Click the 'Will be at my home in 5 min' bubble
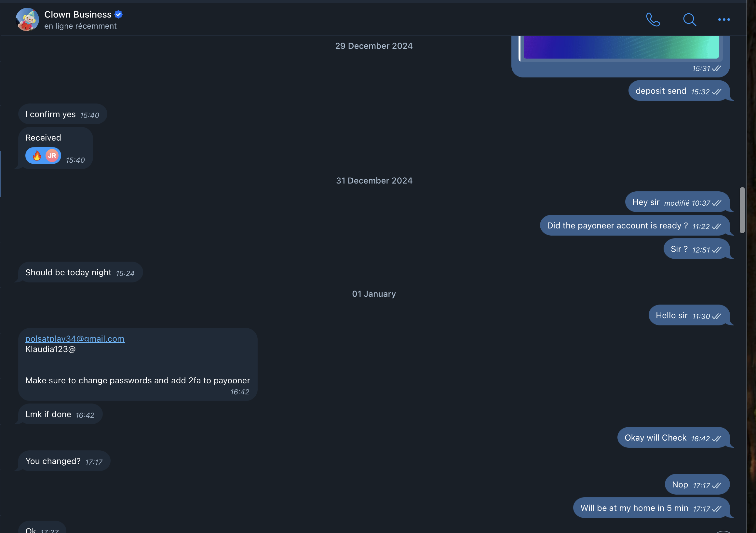 [x=651, y=508]
